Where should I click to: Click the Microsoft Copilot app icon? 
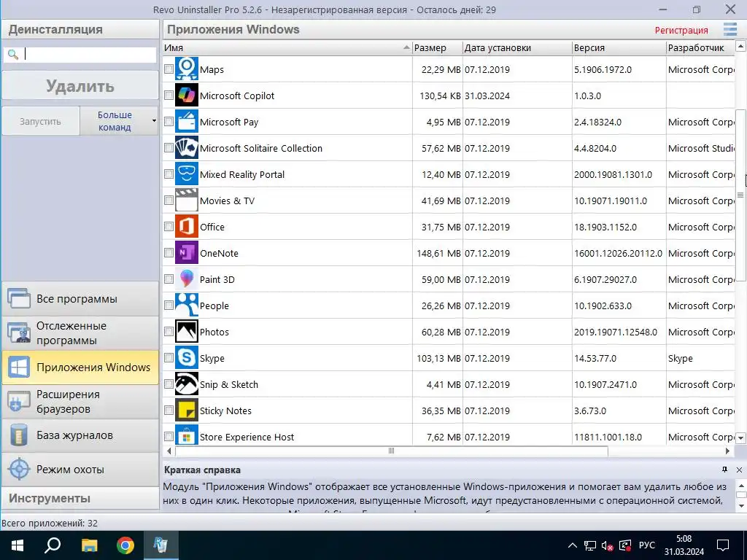(186, 96)
